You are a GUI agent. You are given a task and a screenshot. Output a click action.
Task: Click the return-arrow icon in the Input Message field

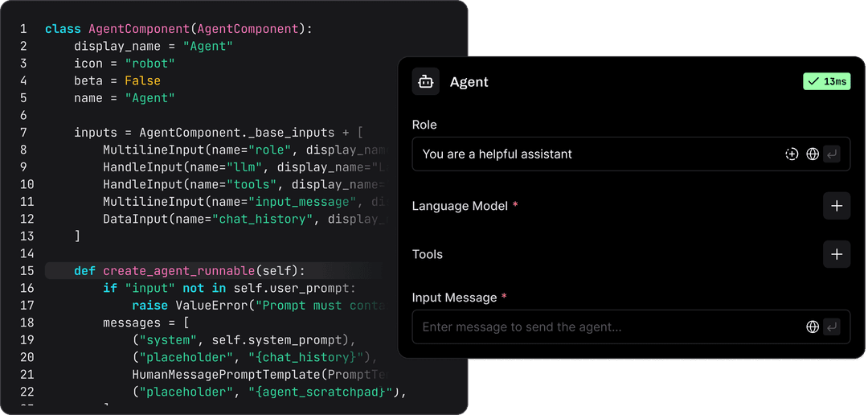tap(832, 327)
